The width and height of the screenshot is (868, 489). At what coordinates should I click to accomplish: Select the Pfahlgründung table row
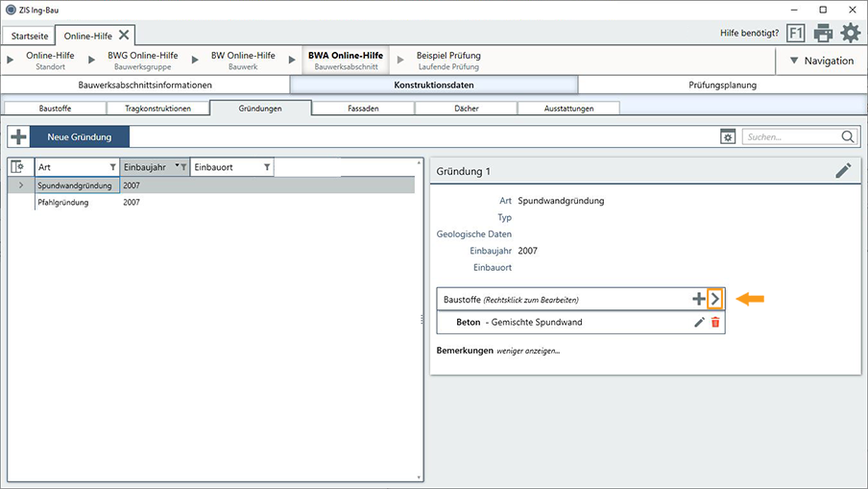(63, 203)
